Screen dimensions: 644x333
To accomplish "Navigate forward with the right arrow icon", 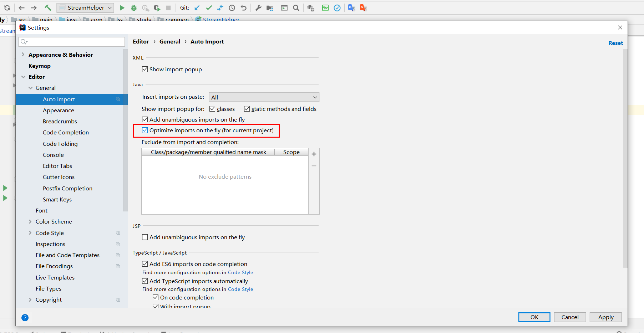I will pos(34,8).
